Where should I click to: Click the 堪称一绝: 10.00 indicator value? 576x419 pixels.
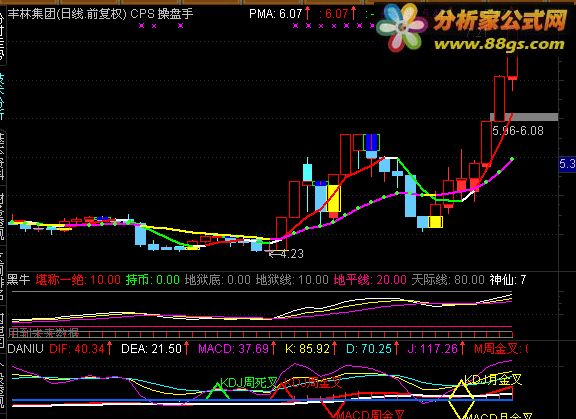click(x=78, y=280)
